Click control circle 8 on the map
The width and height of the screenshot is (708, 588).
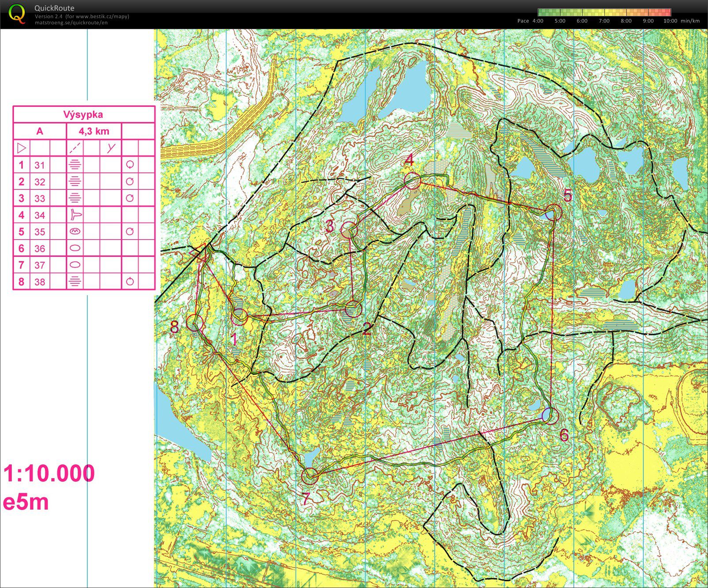point(195,322)
